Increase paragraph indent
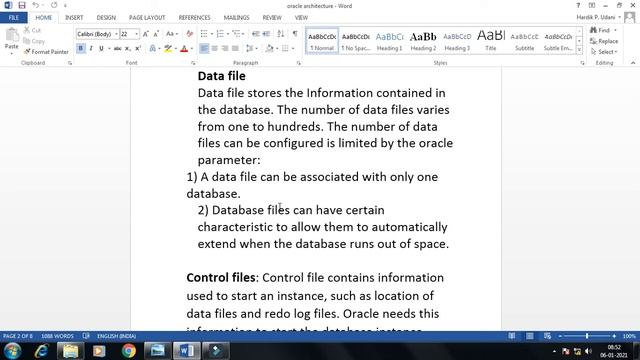 [x=266, y=34]
